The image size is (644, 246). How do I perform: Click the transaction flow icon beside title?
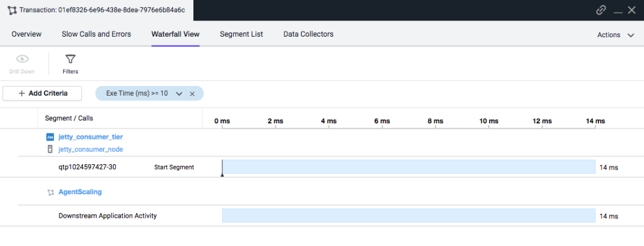12,10
